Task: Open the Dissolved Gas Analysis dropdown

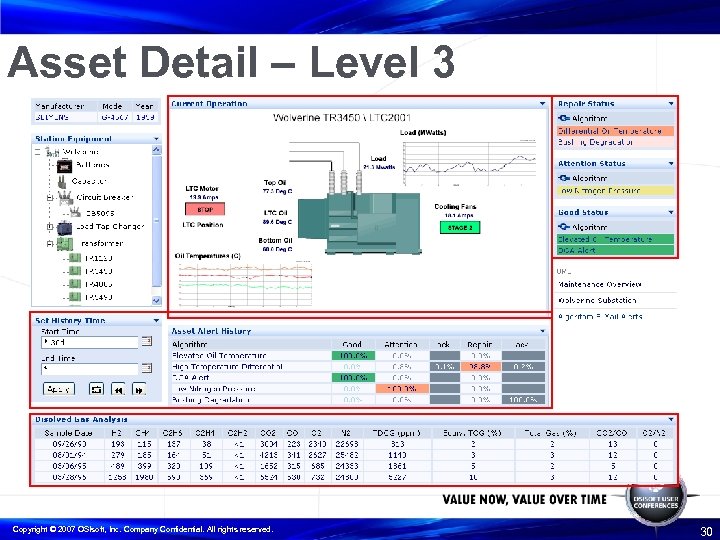Action: coord(671,419)
